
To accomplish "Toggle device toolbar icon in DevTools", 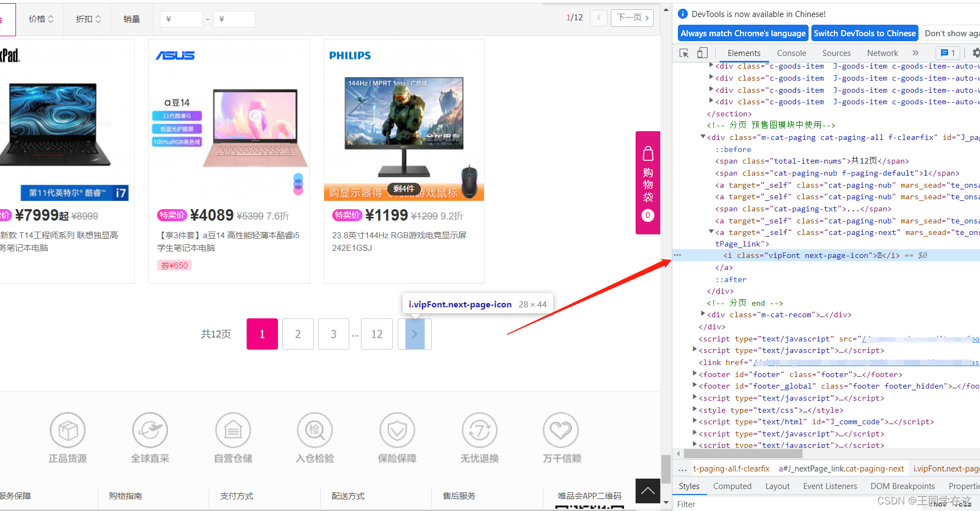I will click(x=702, y=53).
